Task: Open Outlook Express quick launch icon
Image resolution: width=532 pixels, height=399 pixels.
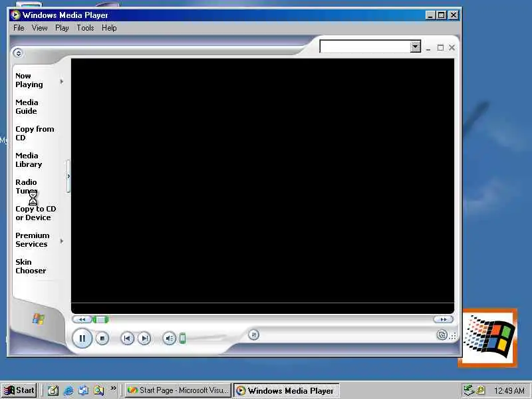Action: [84, 390]
